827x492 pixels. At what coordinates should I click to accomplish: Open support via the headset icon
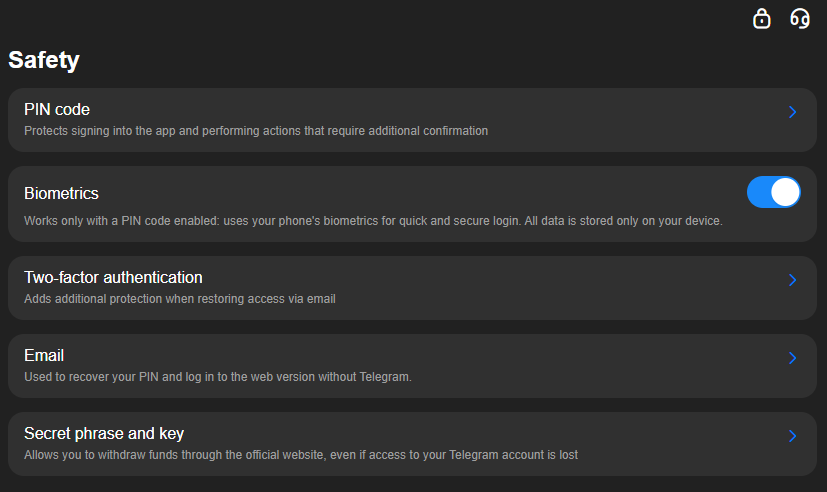(799, 18)
